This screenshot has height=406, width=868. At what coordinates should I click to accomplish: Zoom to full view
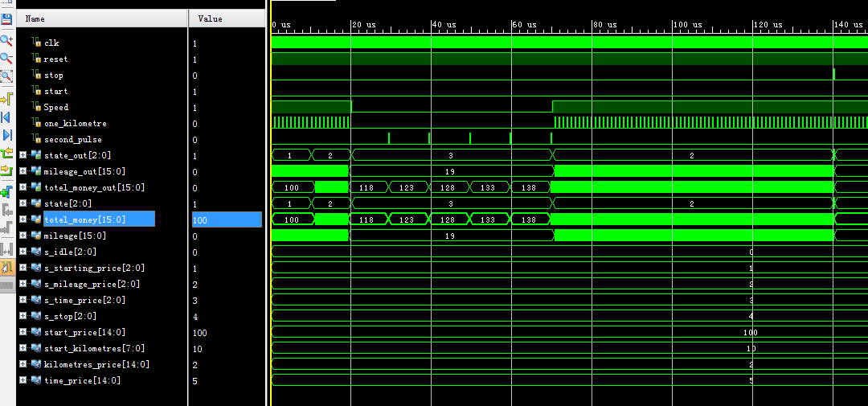[x=6, y=76]
